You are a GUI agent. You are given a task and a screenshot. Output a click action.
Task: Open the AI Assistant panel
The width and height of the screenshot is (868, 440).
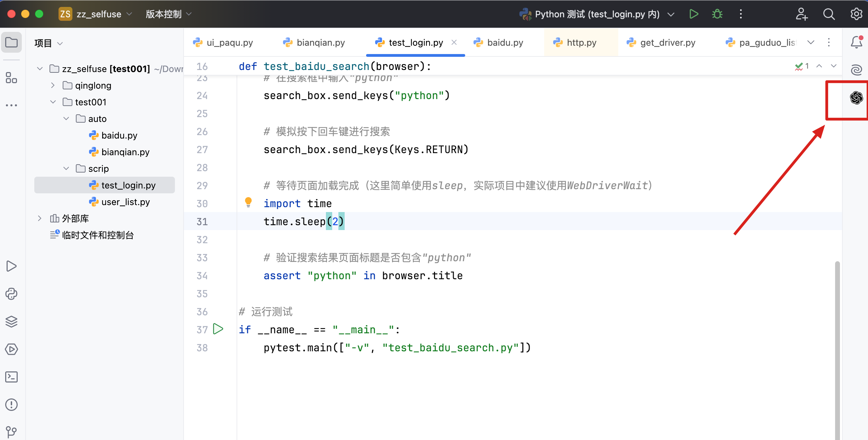pos(857,70)
